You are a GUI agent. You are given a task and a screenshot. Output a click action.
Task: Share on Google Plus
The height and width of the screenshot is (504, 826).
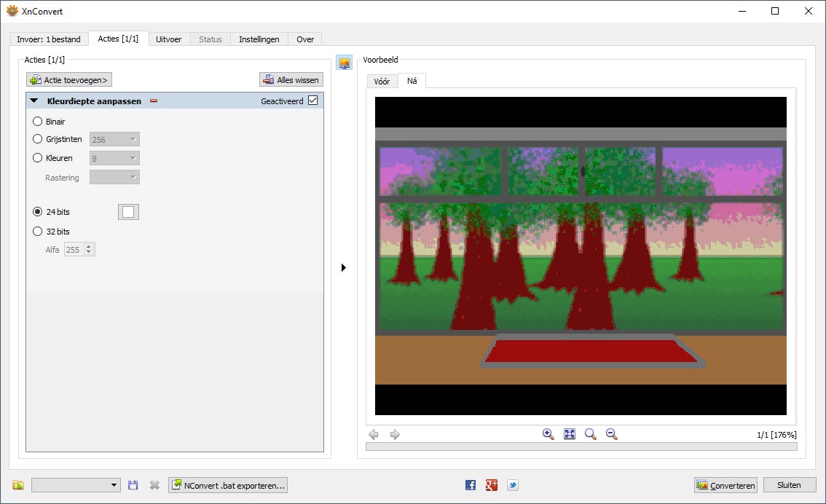click(492, 485)
